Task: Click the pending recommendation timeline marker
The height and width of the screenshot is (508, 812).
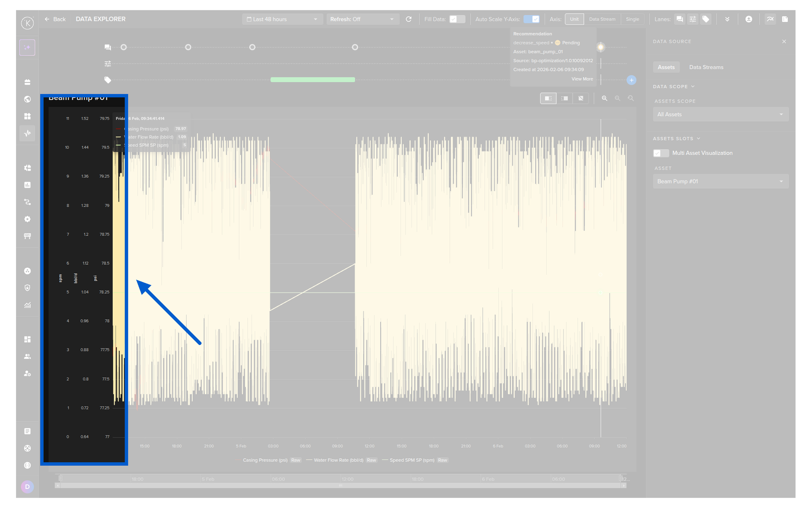Action: point(601,47)
